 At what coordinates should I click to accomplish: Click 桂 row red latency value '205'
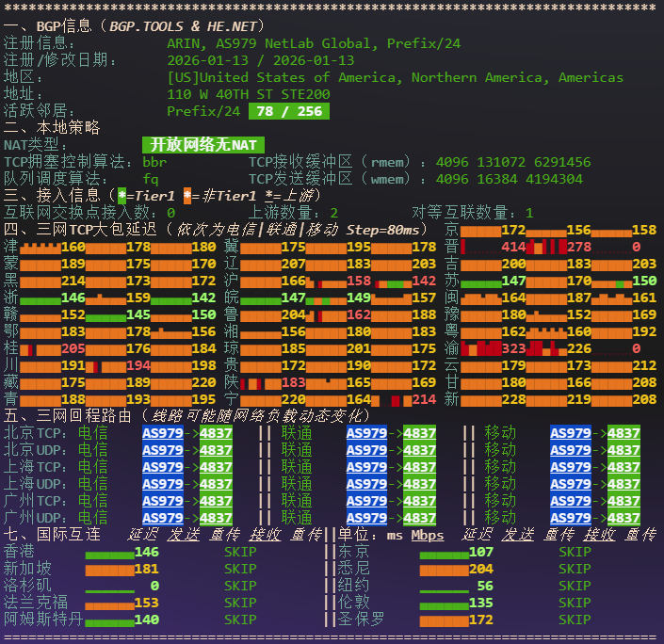pos(73,348)
